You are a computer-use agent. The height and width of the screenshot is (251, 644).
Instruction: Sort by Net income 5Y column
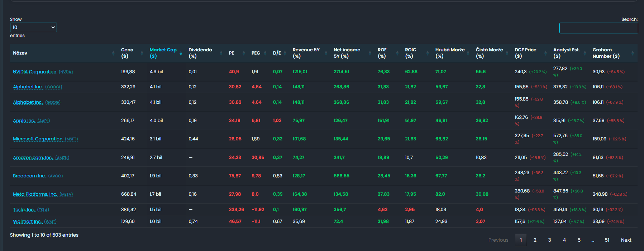click(x=352, y=53)
